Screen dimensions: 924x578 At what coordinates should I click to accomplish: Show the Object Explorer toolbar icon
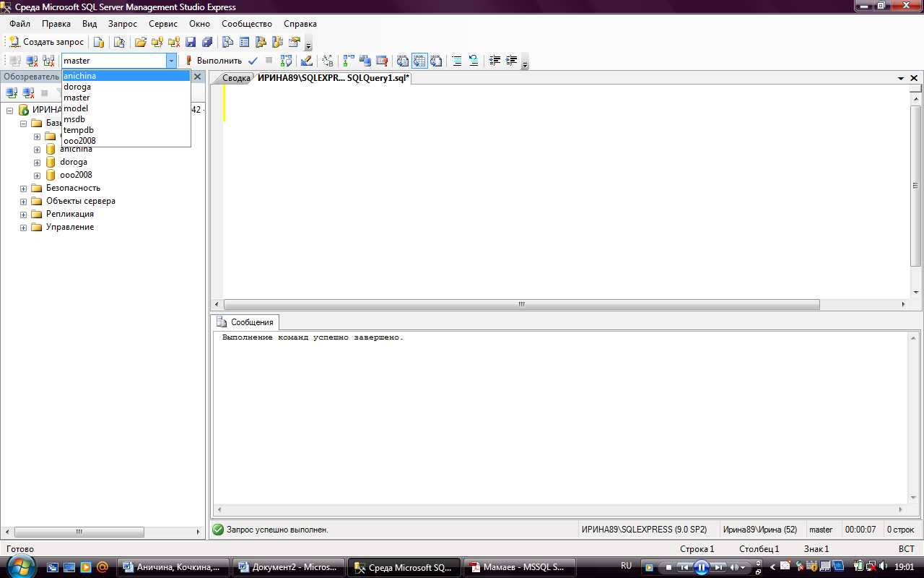pyautogui.click(x=261, y=42)
